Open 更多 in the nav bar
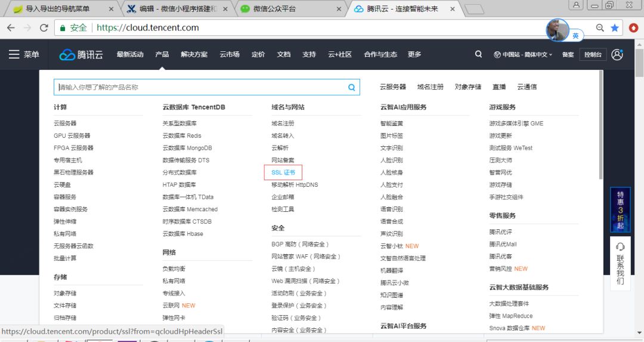 [414, 54]
